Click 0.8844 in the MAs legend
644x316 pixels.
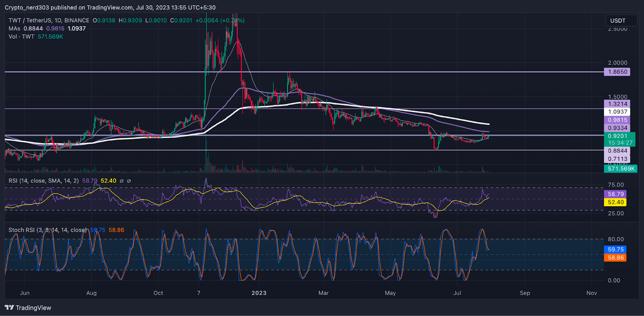33,29
